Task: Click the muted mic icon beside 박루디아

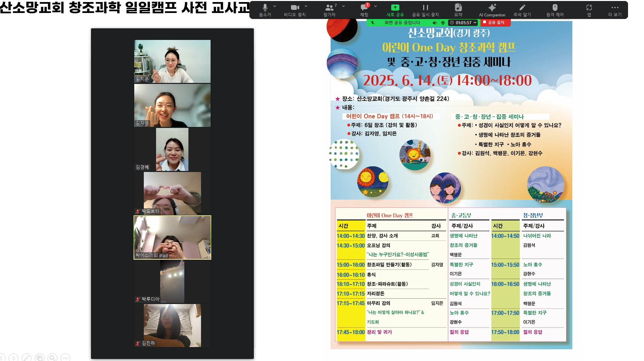Action: 138,299
